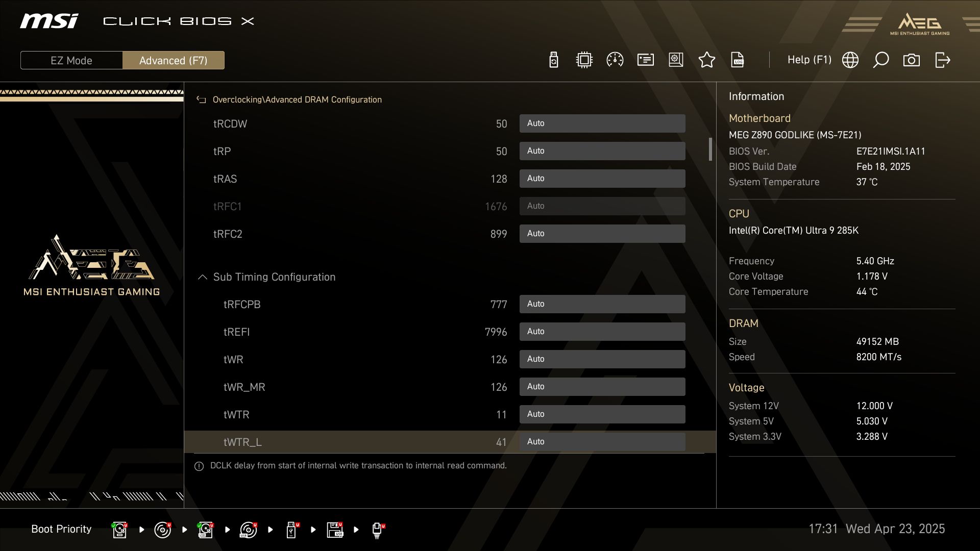Open Help (F1)

(809, 60)
